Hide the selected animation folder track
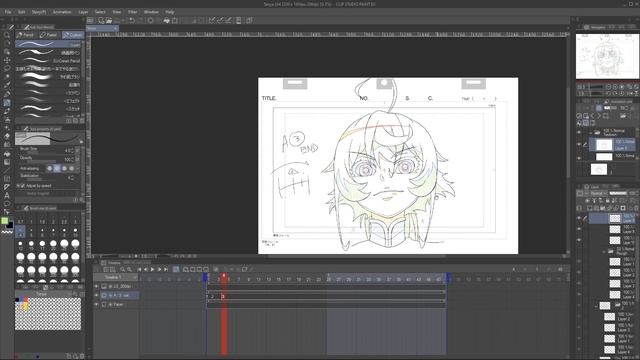 click(97, 295)
